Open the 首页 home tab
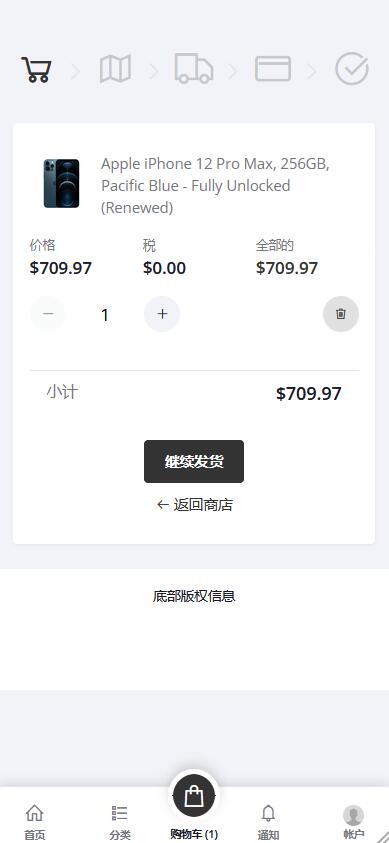 coord(34,822)
